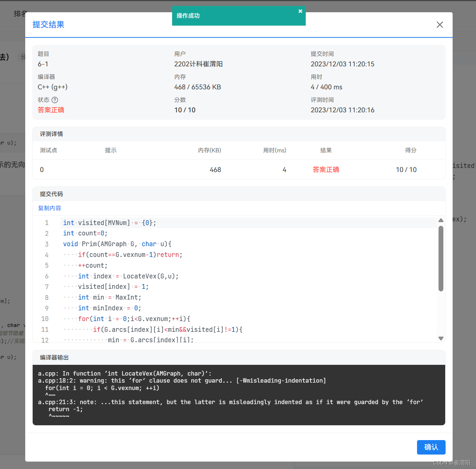Click the status help question-mark icon
This screenshot has width=476, height=469.
pos(55,100)
